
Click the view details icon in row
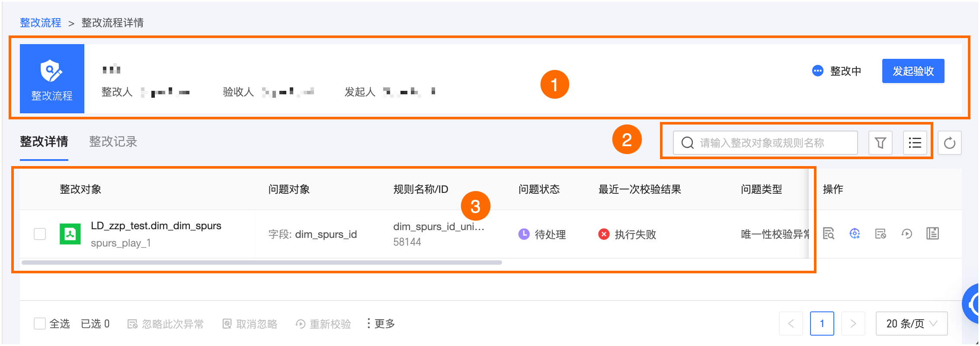(x=829, y=234)
